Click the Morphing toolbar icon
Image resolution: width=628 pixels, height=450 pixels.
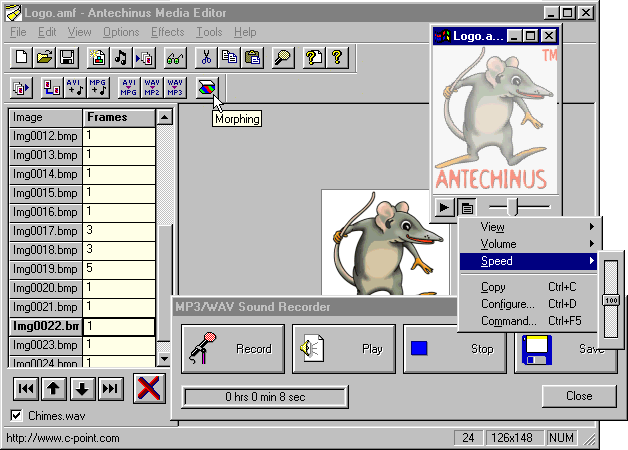click(207, 87)
